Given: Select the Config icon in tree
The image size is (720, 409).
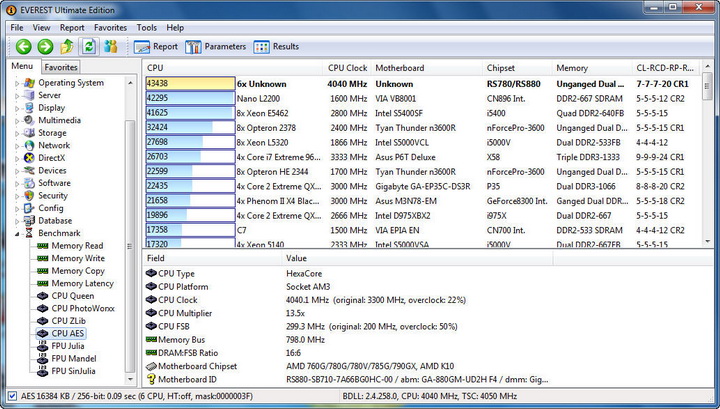Looking at the screenshot, I should (x=29, y=208).
